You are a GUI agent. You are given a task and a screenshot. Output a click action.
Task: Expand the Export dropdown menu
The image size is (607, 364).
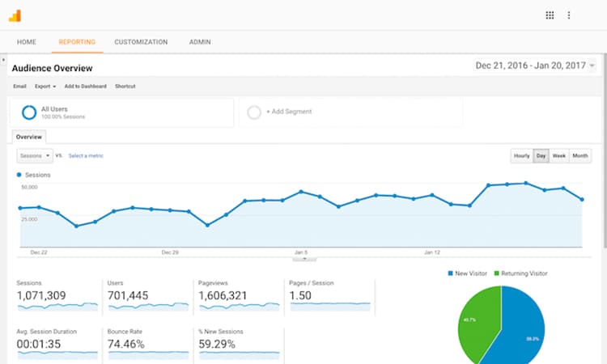(x=45, y=86)
